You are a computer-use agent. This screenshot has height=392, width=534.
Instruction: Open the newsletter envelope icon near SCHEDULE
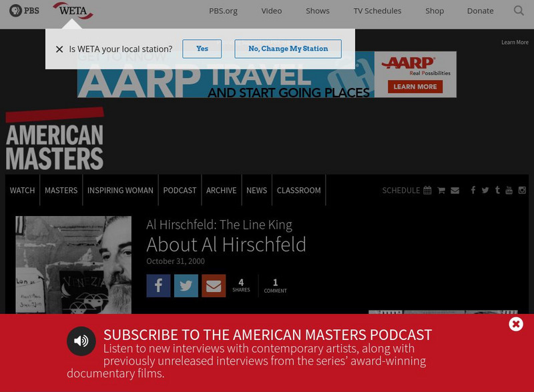click(455, 190)
